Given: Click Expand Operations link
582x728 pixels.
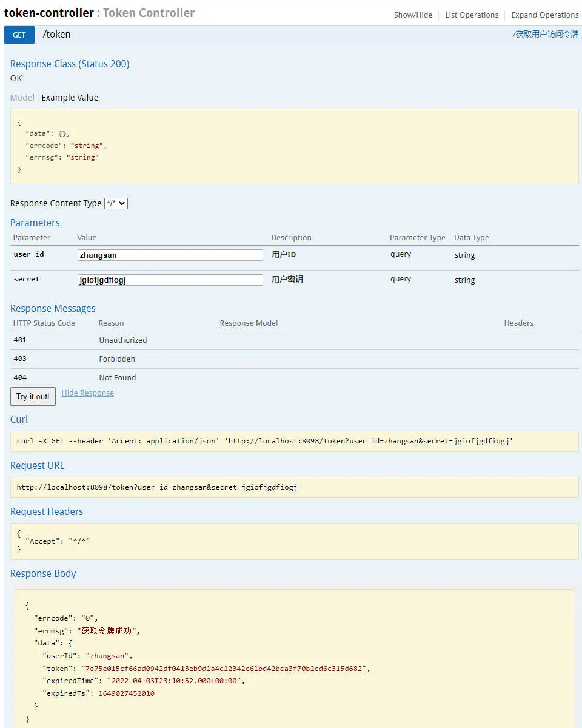Looking at the screenshot, I should pos(545,15).
